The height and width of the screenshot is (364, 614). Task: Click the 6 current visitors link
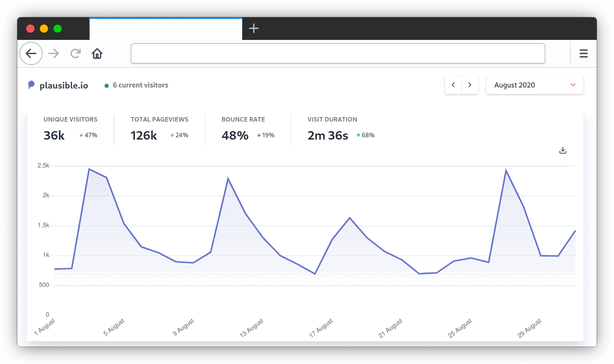140,85
